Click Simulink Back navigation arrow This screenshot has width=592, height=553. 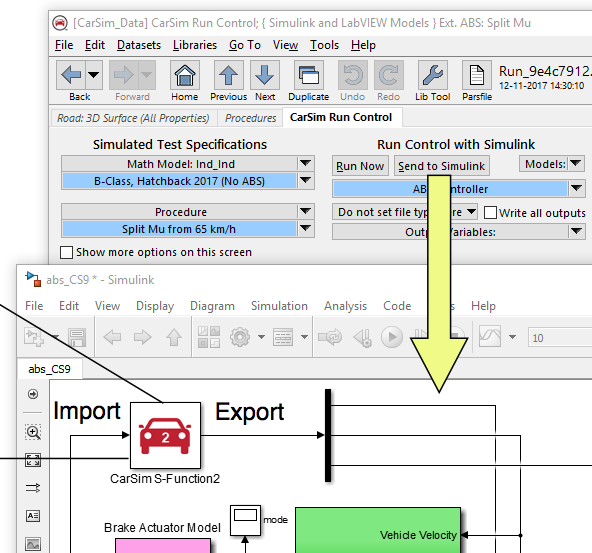tap(113, 337)
